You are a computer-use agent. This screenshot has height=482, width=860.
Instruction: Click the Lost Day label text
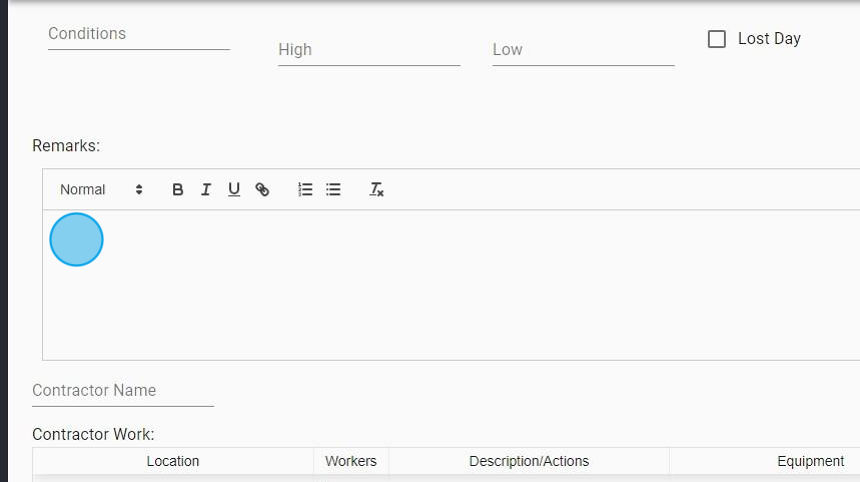769,39
